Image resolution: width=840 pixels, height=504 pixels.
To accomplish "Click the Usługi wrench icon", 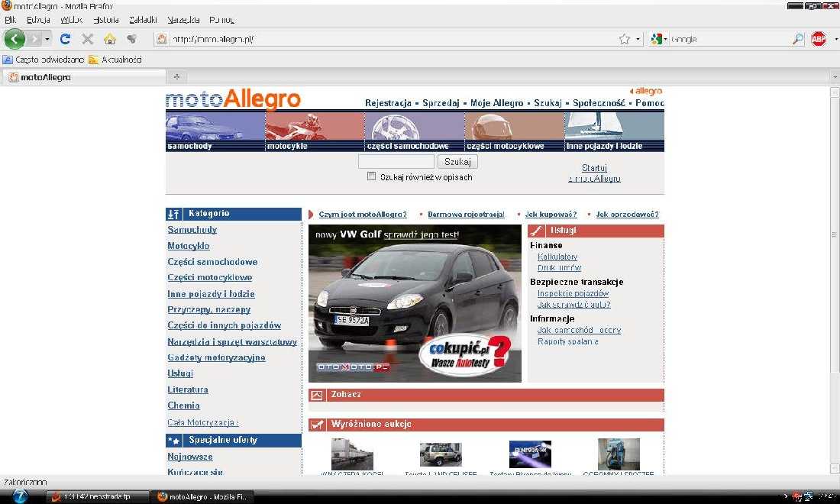I will click(x=536, y=231).
